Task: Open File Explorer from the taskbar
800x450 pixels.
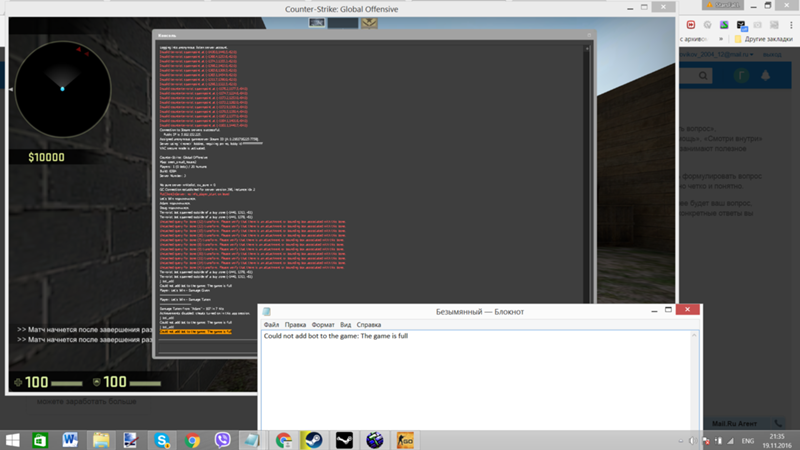Action: [x=101, y=440]
